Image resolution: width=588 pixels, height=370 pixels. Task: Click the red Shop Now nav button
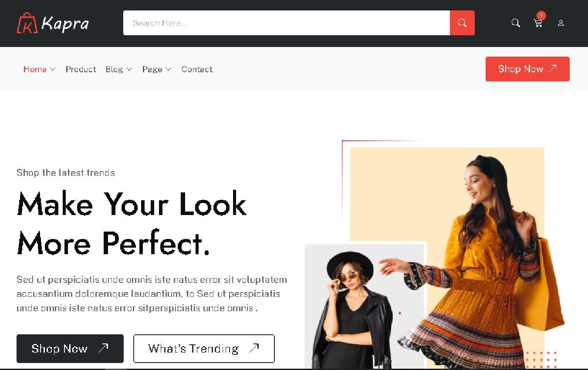[x=527, y=69]
